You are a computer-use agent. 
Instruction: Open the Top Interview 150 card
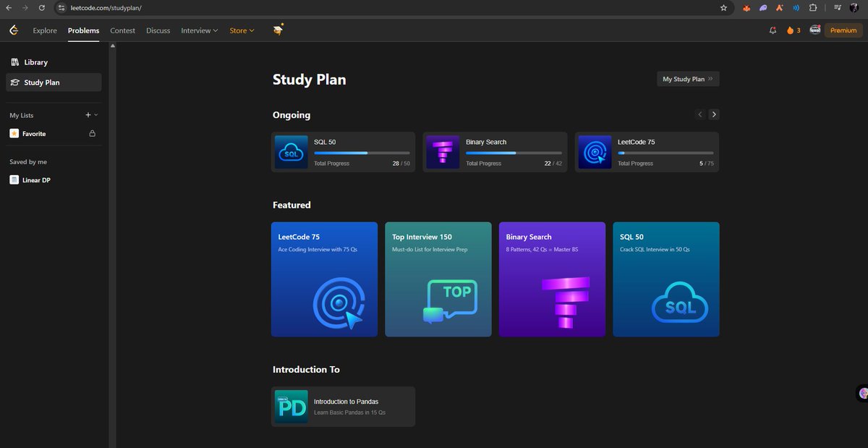pos(438,279)
